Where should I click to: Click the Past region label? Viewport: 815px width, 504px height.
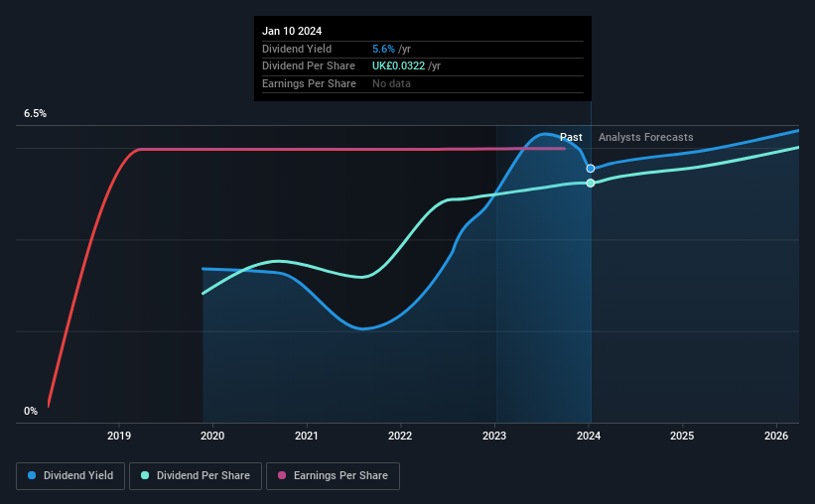571,137
